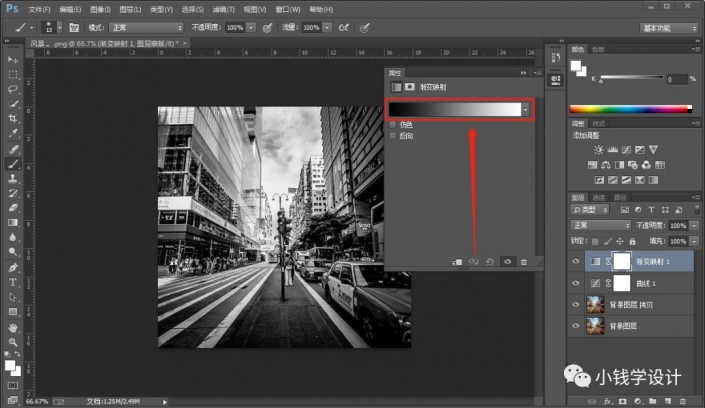Screen dimensions: 705x408
Task: Add a Curves adjustment from Adjustments panel
Action: coord(626,150)
